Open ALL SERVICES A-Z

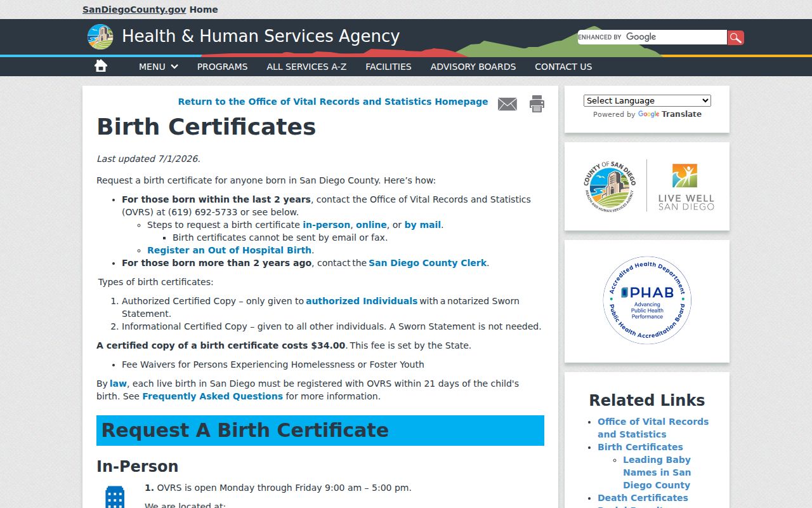pyautogui.click(x=306, y=67)
